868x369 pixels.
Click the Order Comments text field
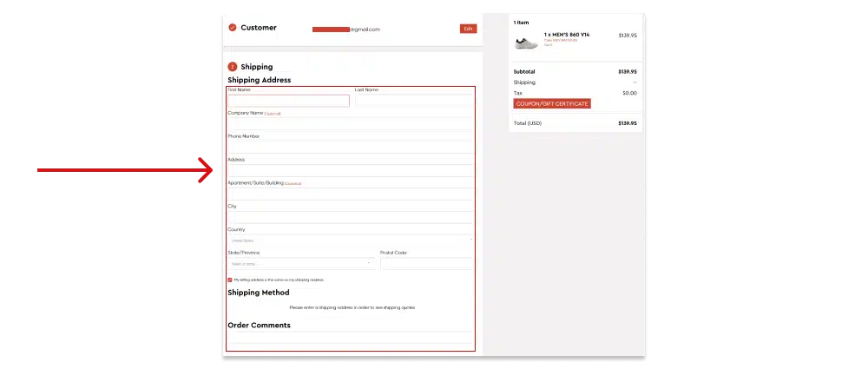click(351, 339)
